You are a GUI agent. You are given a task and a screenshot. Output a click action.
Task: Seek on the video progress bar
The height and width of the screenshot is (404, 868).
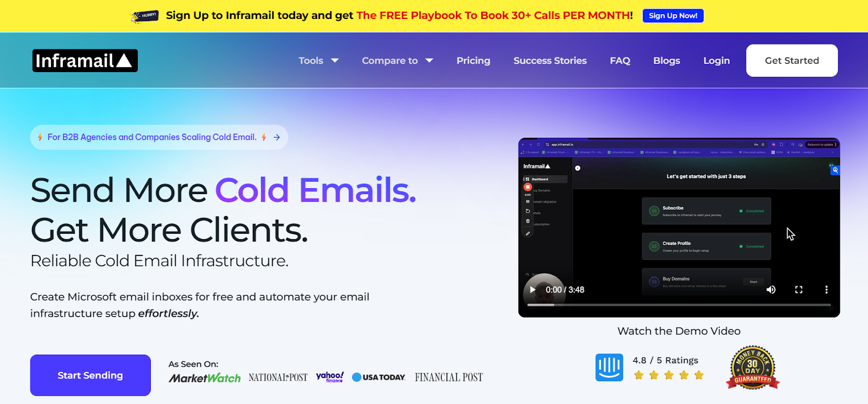pyautogui.click(x=679, y=305)
